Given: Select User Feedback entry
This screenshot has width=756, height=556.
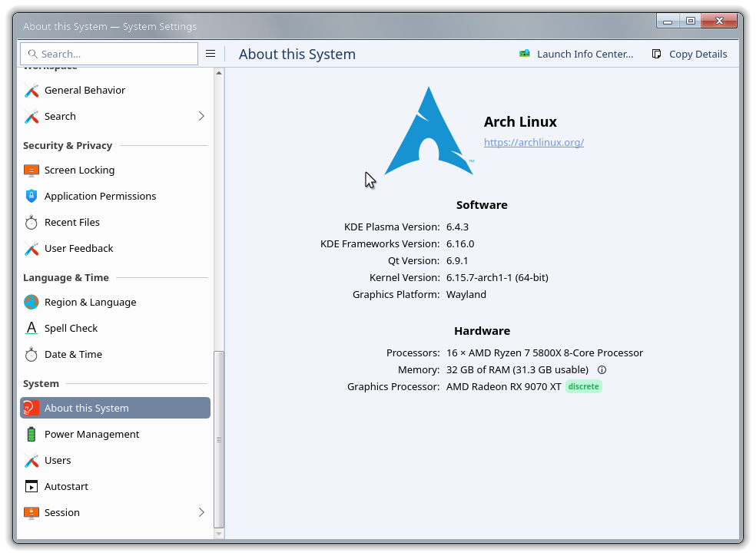Looking at the screenshot, I should pos(115,248).
